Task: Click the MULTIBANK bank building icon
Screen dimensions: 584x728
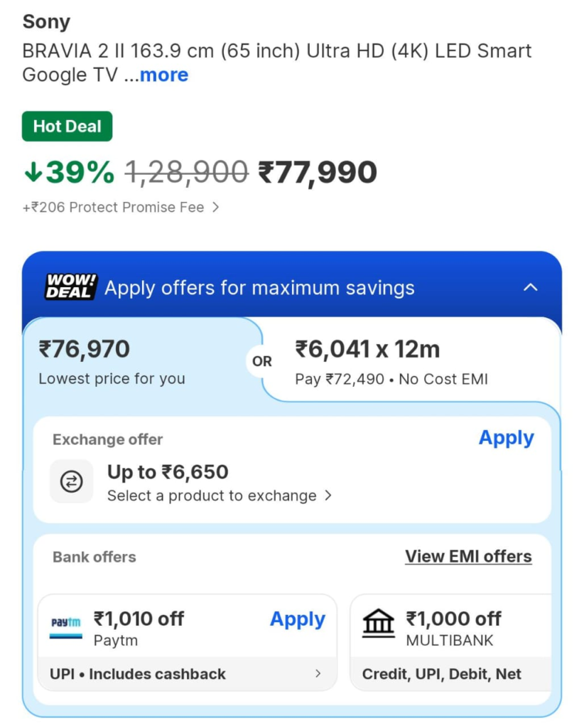Action: coord(379,624)
